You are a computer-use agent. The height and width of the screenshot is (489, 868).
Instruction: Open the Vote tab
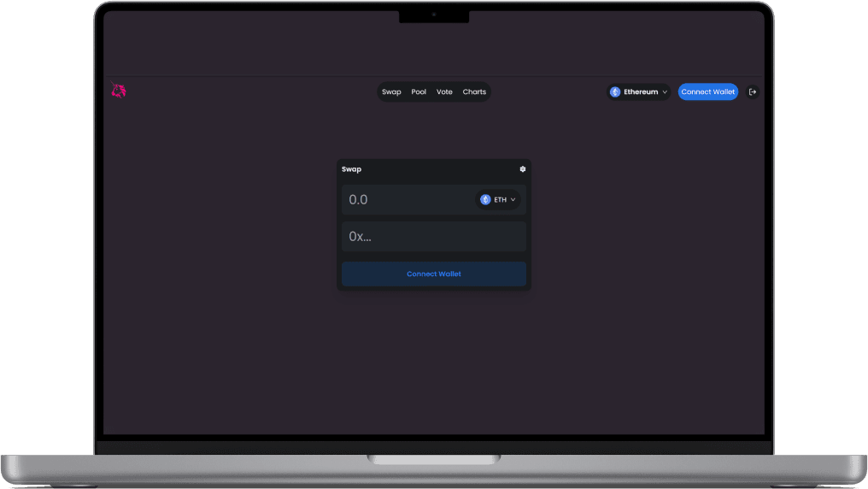pyautogui.click(x=444, y=92)
